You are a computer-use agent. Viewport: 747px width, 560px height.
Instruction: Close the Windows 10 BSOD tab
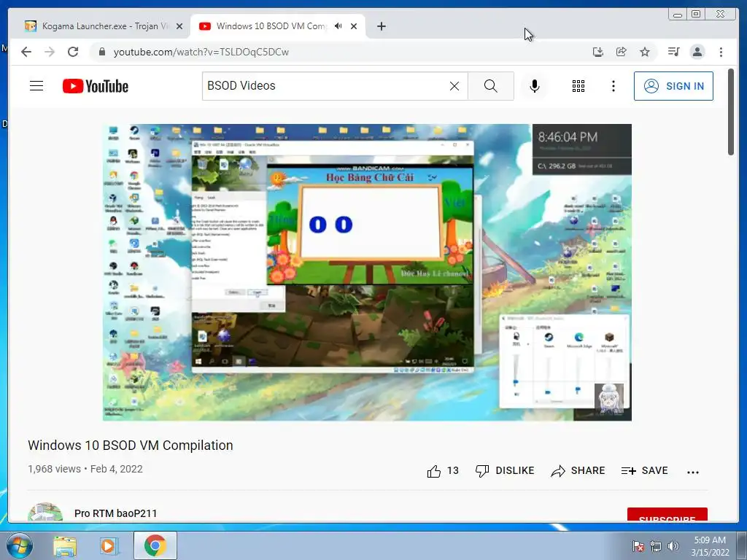[x=354, y=26]
